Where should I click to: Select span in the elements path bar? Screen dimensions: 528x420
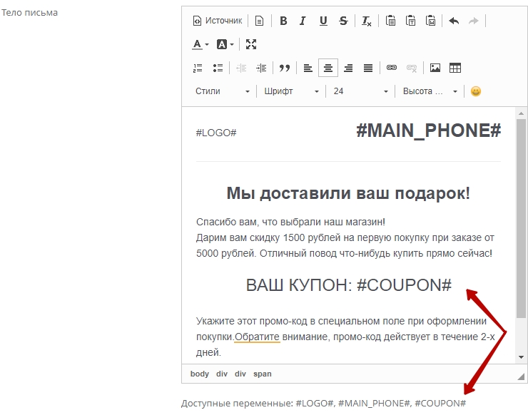(262, 374)
